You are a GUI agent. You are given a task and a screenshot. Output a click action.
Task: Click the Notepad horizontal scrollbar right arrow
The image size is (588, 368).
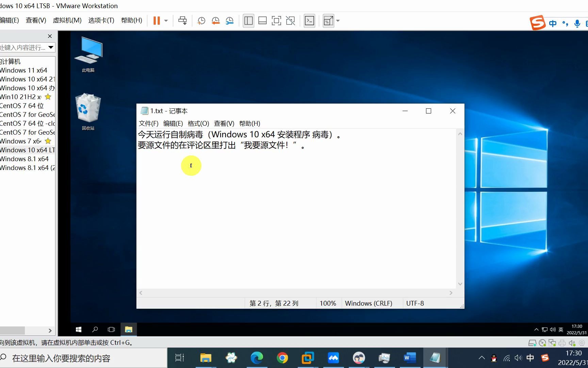(451, 293)
